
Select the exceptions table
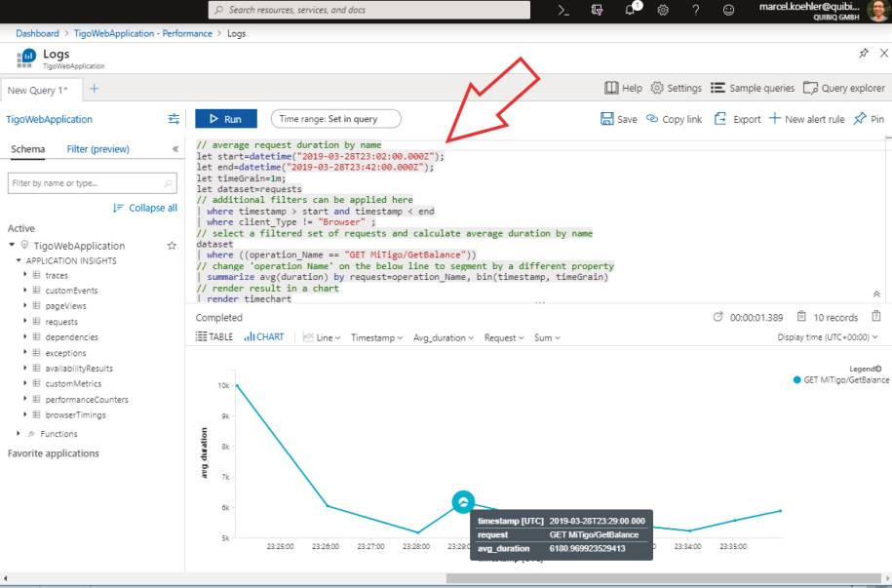(x=65, y=353)
